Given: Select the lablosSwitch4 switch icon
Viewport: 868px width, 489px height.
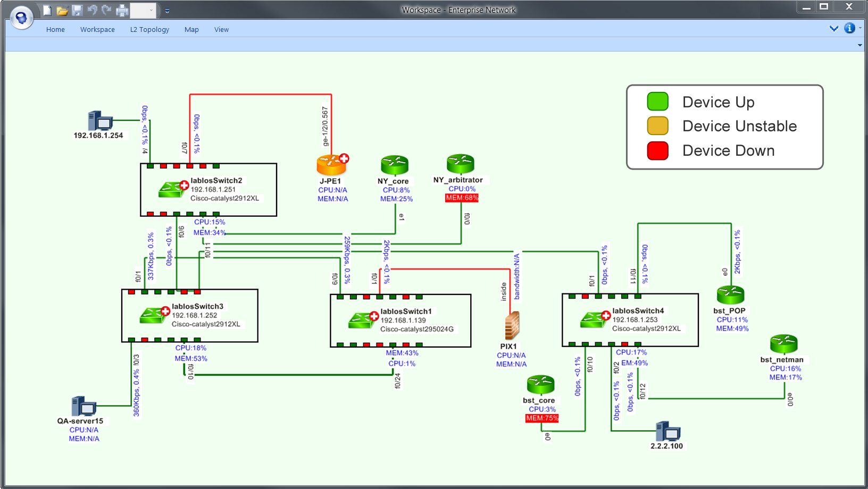Looking at the screenshot, I should point(595,318).
